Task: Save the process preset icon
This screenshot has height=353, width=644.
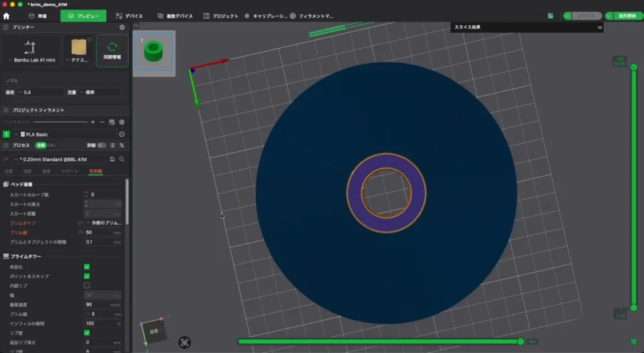Action: tap(112, 159)
